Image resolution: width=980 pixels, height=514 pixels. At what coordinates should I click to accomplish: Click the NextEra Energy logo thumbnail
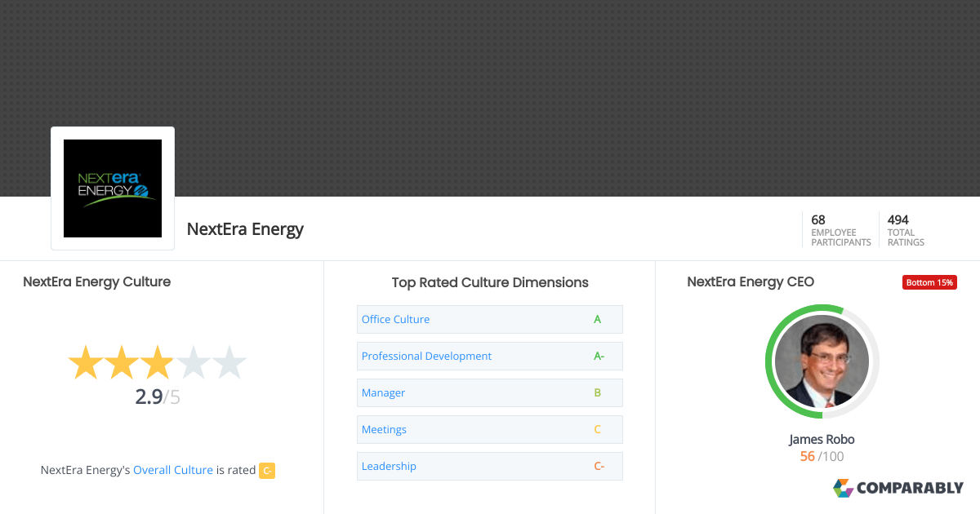[x=113, y=188]
